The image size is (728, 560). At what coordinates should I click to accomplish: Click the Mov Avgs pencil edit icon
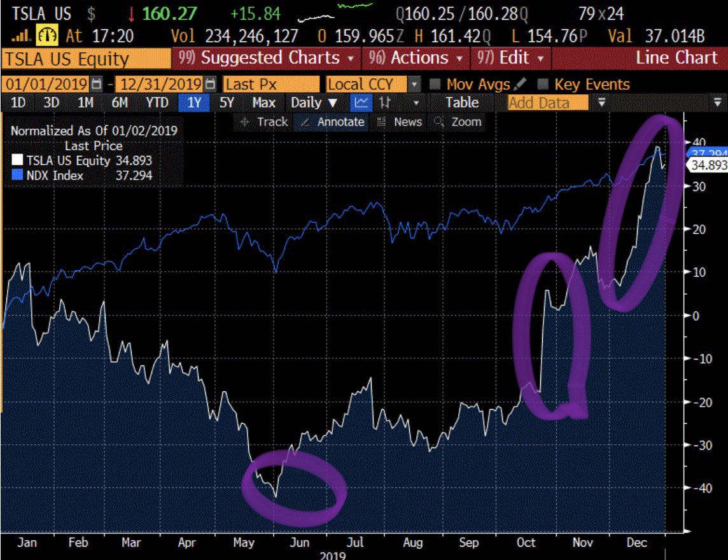pyautogui.click(x=521, y=83)
